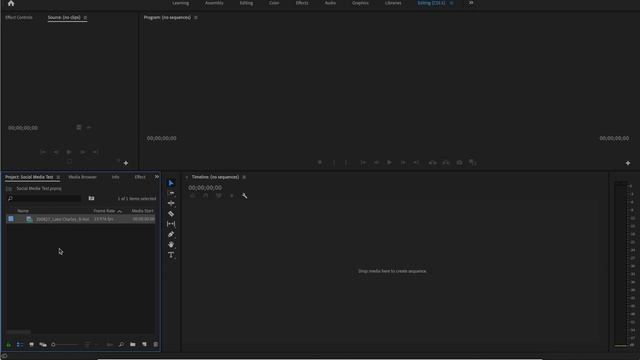Show more Project panel tabs chevron
640x360 pixels.
[x=157, y=177]
